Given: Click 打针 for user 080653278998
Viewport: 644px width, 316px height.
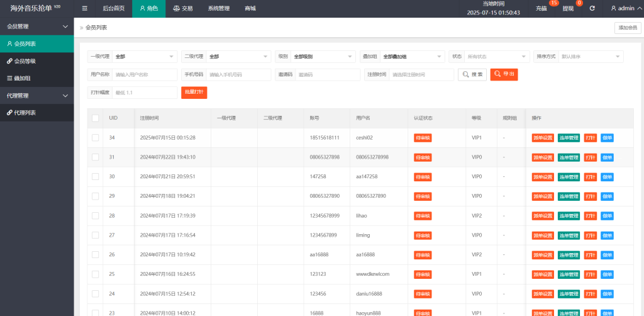Looking at the screenshot, I should [591, 157].
